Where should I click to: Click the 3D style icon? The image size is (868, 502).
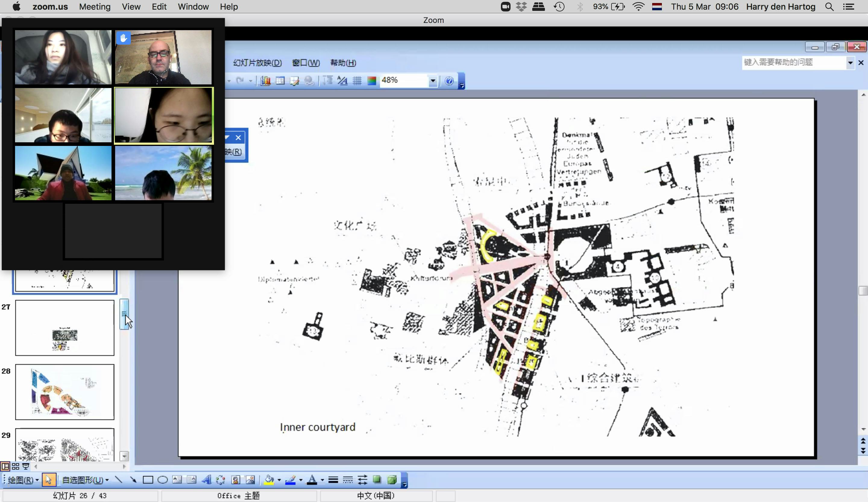[392, 480]
